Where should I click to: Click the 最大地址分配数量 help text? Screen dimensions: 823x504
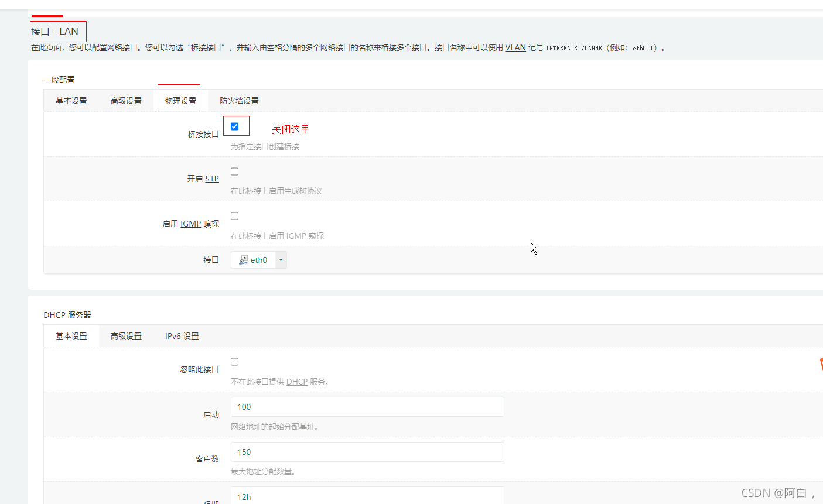click(263, 471)
